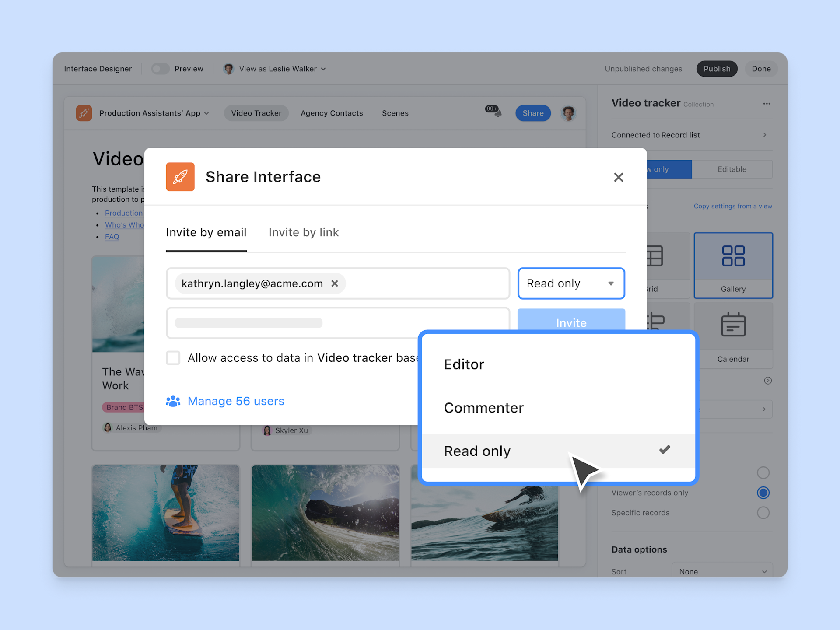The height and width of the screenshot is (630, 840).
Task: Click the Publish button
Action: (717, 69)
